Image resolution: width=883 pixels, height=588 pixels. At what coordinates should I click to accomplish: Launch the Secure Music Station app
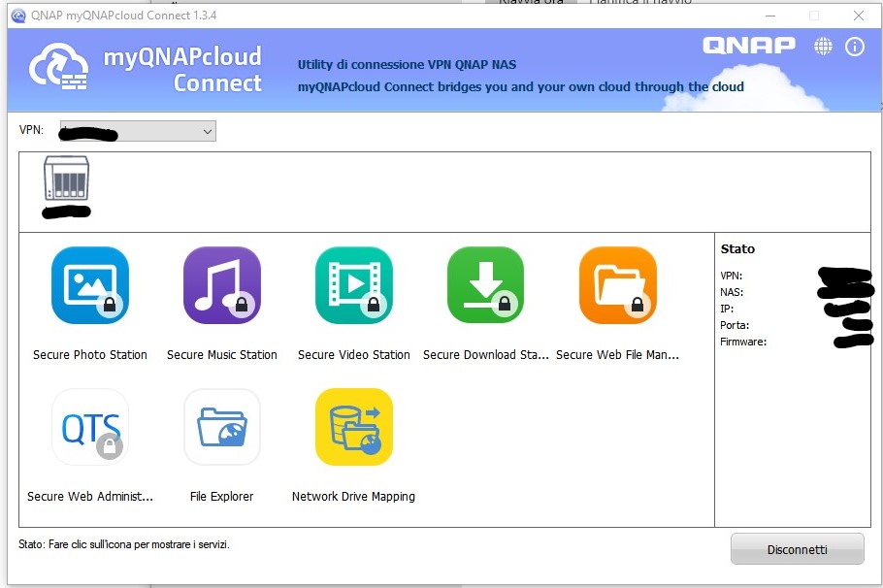point(222,285)
